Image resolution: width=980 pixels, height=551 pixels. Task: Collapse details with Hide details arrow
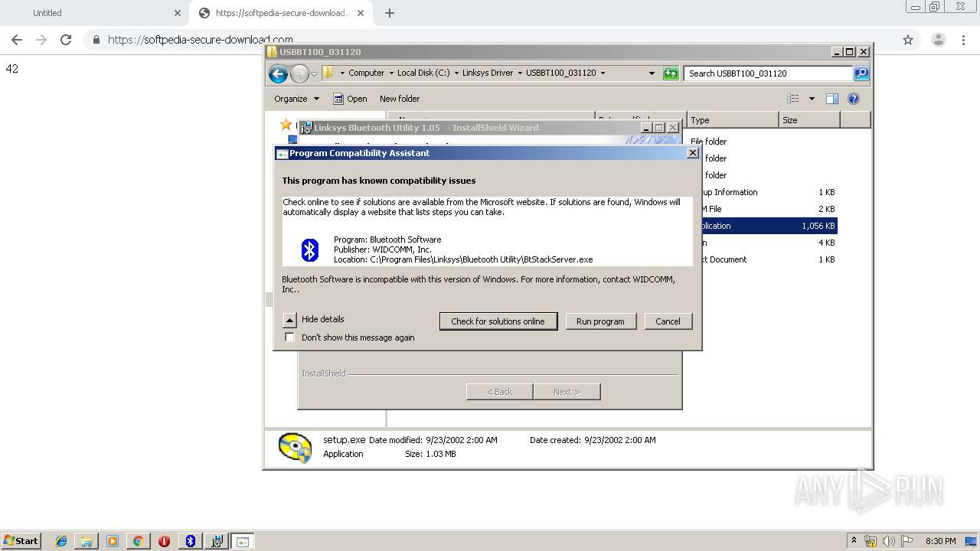(x=289, y=320)
